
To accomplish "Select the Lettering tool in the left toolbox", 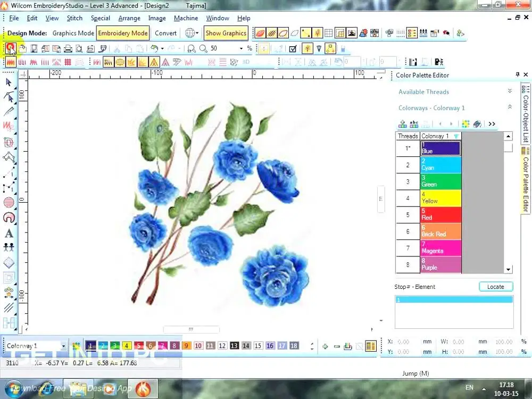I will tap(9, 233).
